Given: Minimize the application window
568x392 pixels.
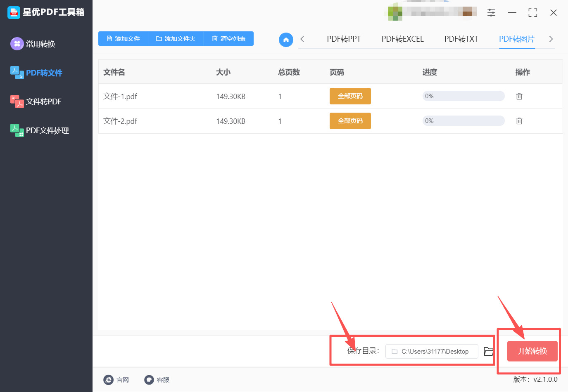Looking at the screenshot, I should [x=512, y=13].
